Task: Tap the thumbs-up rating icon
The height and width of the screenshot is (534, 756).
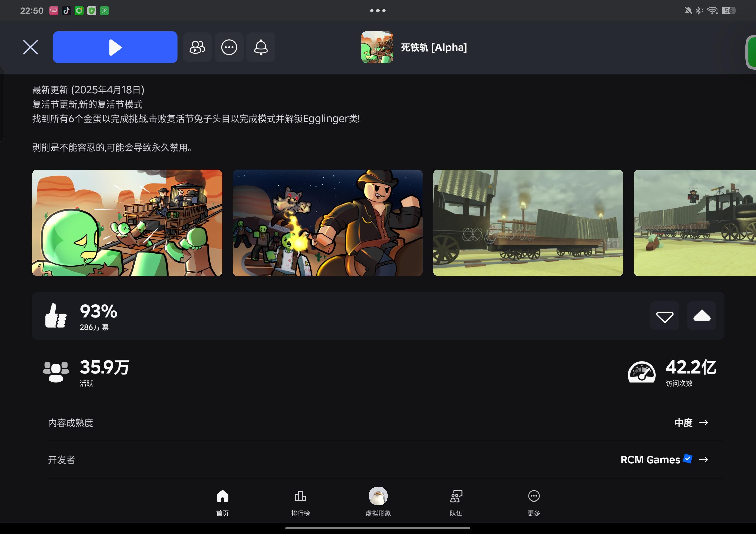Action: click(56, 316)
